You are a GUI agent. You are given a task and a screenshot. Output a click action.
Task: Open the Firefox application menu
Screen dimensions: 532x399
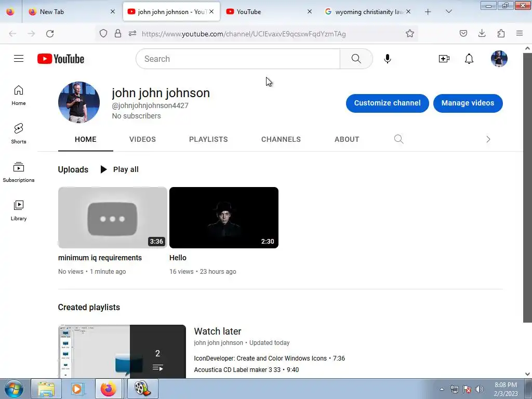(x=520, y=34)
